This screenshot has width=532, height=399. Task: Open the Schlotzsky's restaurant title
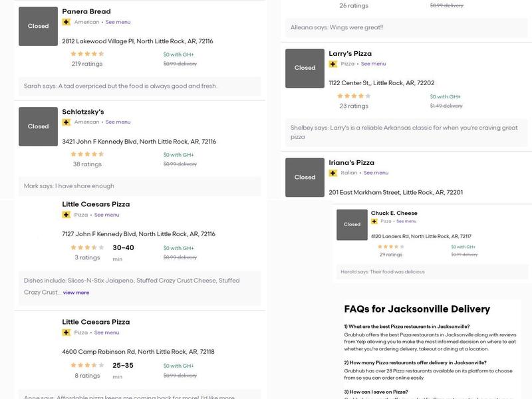point(83,112)
